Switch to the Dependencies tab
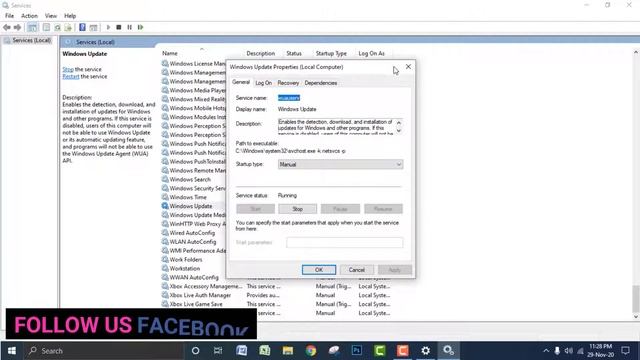Viewport: 640px width, 360px height. click(321, 83)
